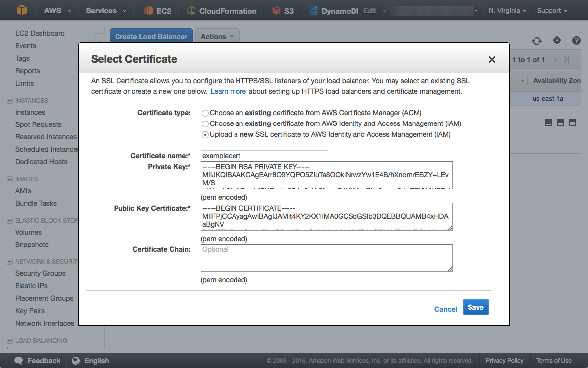Open the Support dropdown menu
Viewport: 588px width, 368px height.
552,11
